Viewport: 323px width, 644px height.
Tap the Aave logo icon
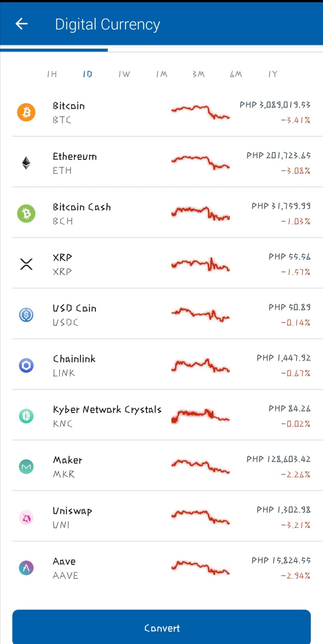click(x=26, y=568)
